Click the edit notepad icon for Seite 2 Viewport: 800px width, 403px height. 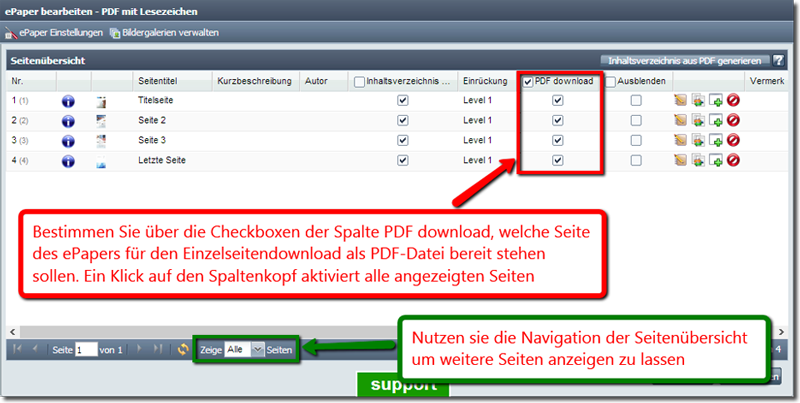coord(680,120)
